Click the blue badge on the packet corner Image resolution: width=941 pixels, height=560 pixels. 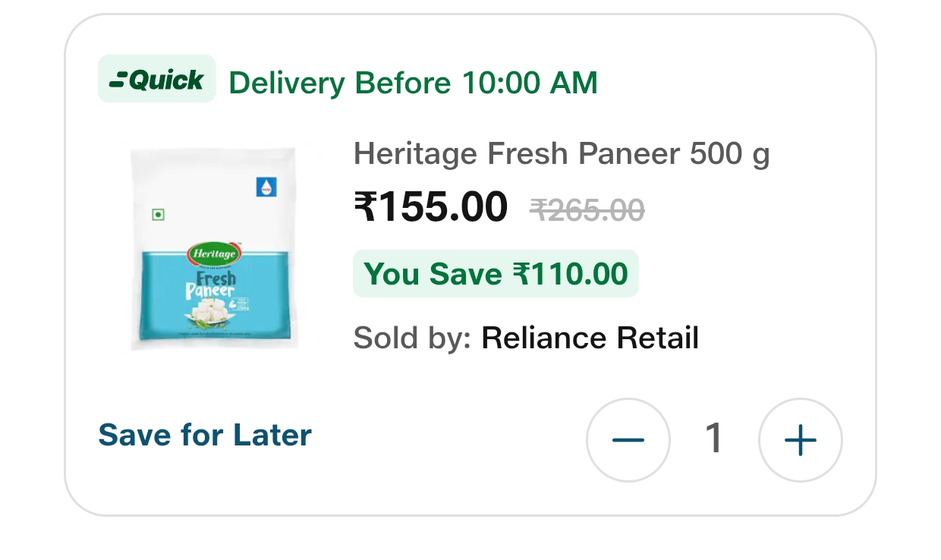coord(266,186)
